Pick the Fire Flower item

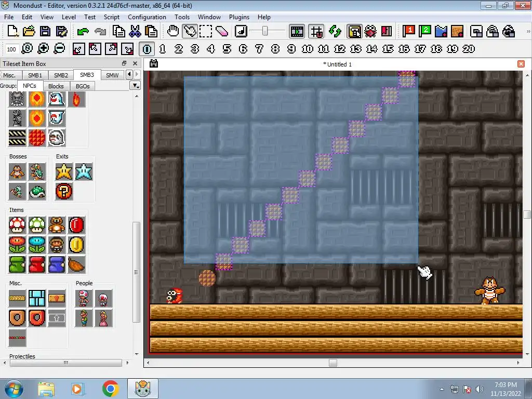(x=17, y=245)
